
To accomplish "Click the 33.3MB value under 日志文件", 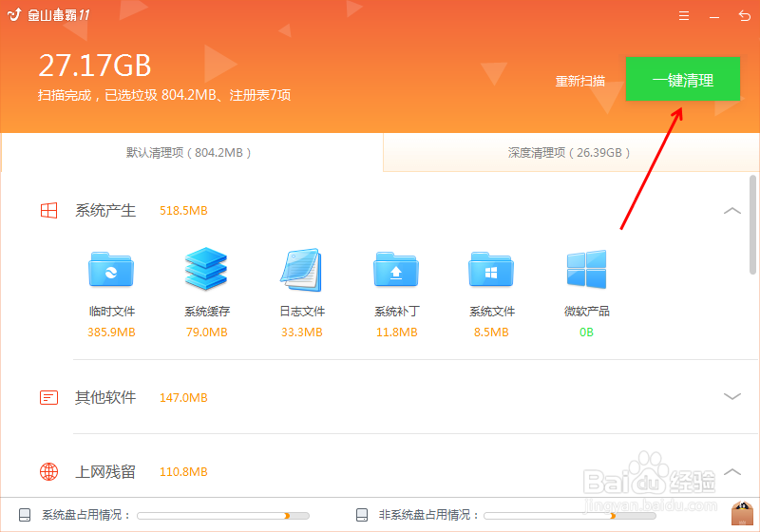I will coord(301,332).
